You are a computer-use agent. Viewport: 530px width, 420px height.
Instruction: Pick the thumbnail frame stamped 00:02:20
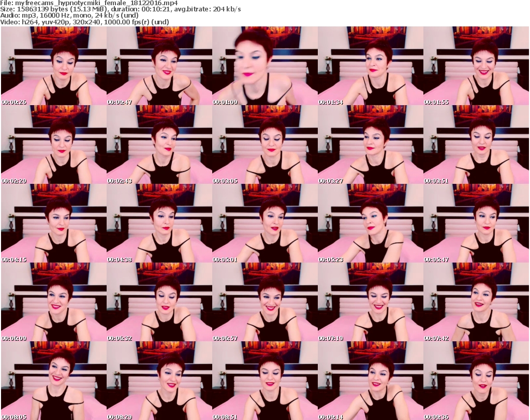(x=54, y=144)
